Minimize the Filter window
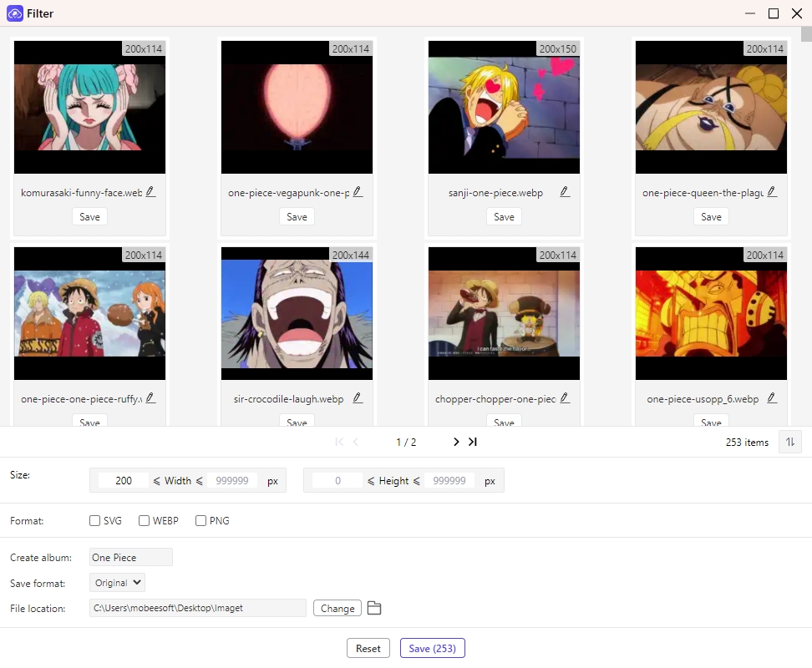This screenshot has height=668, width=812. [x=750, y=13]
